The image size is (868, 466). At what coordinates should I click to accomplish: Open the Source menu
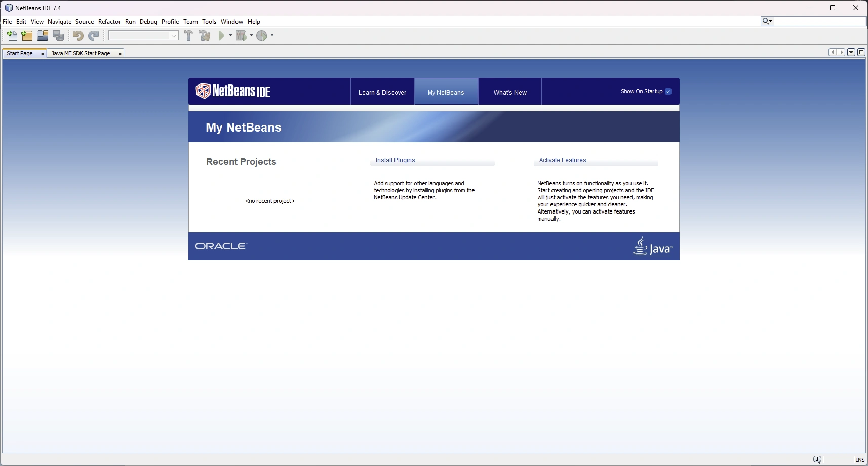[85, 22]
